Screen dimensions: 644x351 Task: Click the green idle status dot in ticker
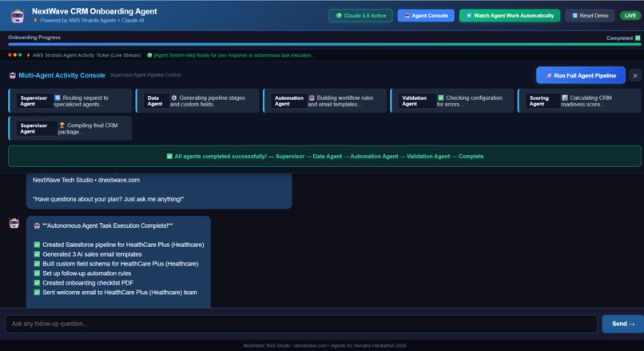click(149, 55)
